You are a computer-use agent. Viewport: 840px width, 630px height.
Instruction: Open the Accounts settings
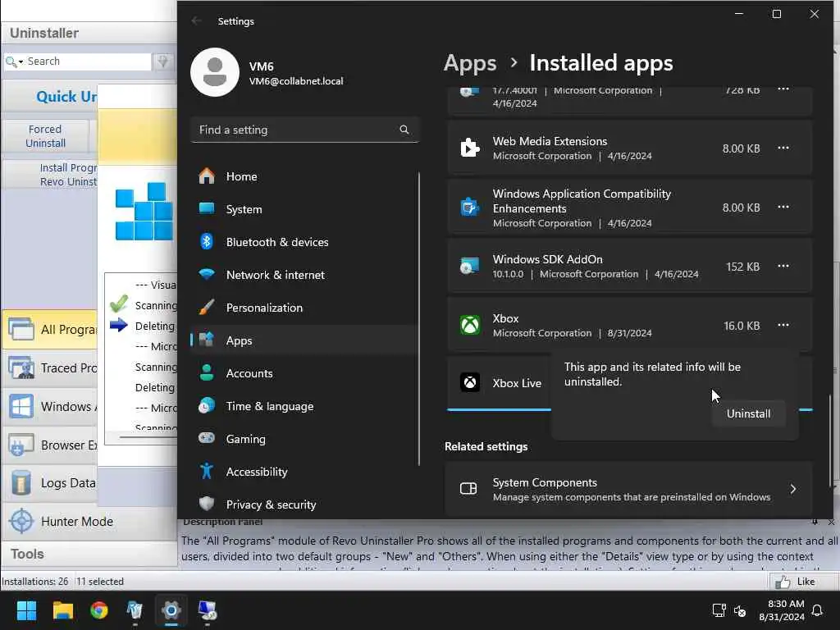(x=304, y=373)
